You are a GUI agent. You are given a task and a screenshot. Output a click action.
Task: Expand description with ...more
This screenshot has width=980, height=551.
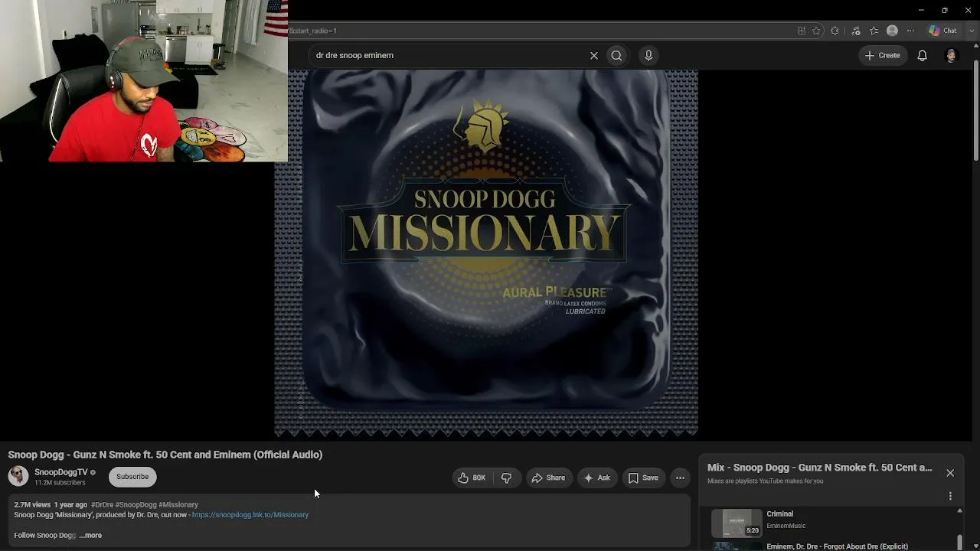[90, 536]
